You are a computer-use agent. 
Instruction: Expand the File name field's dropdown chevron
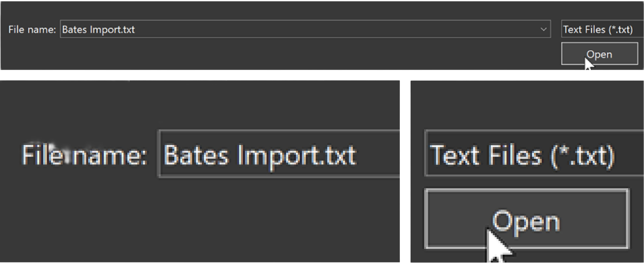click(x=543, y=30)
